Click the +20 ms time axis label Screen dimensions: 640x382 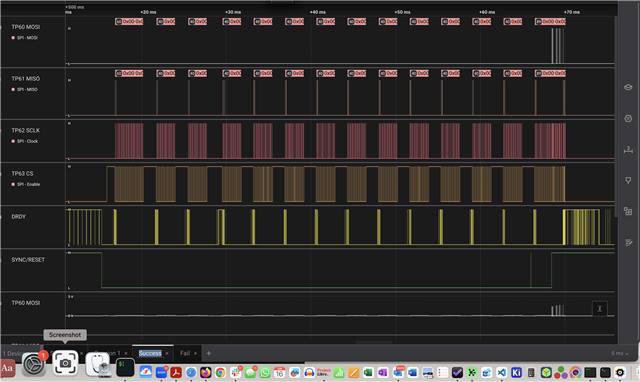pyautogui.click(x=148, y=12)
